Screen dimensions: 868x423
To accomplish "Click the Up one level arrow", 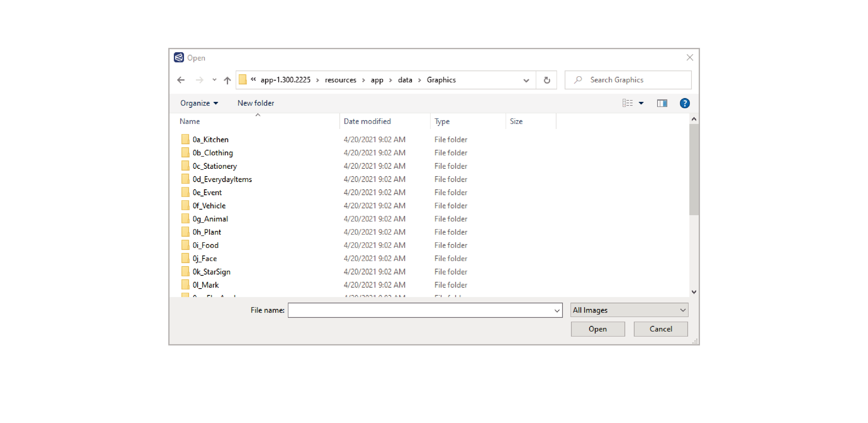I will [227, 80].
